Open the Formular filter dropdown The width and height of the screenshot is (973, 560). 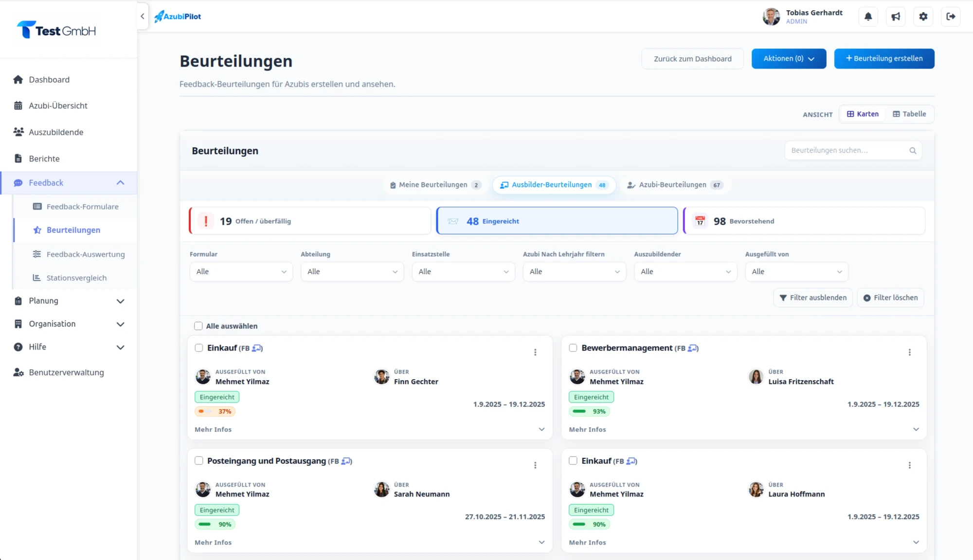[241, 272]
